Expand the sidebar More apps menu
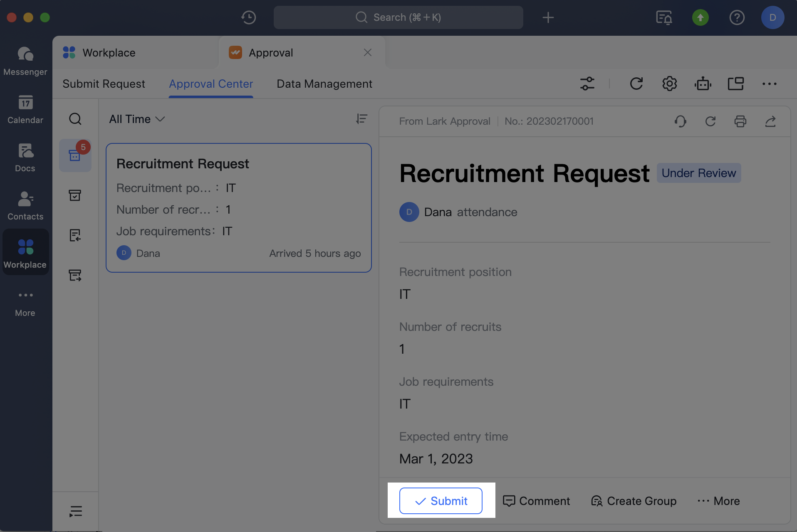This screenshot has height=532, width=797. coord(25,303)
